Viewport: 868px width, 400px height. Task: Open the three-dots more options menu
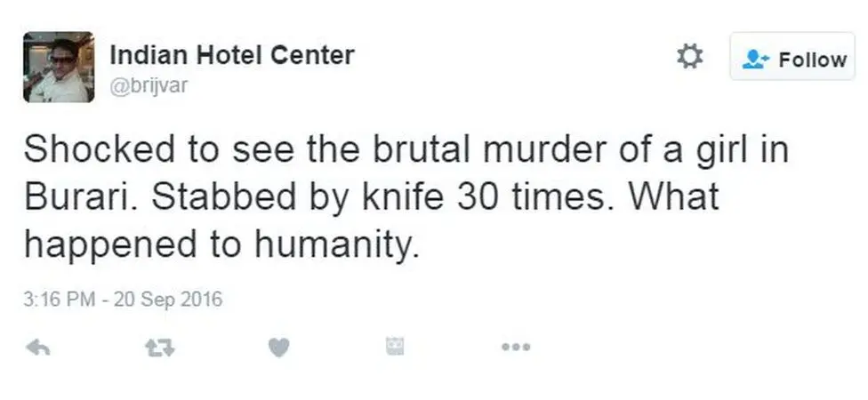coord(515,348)
